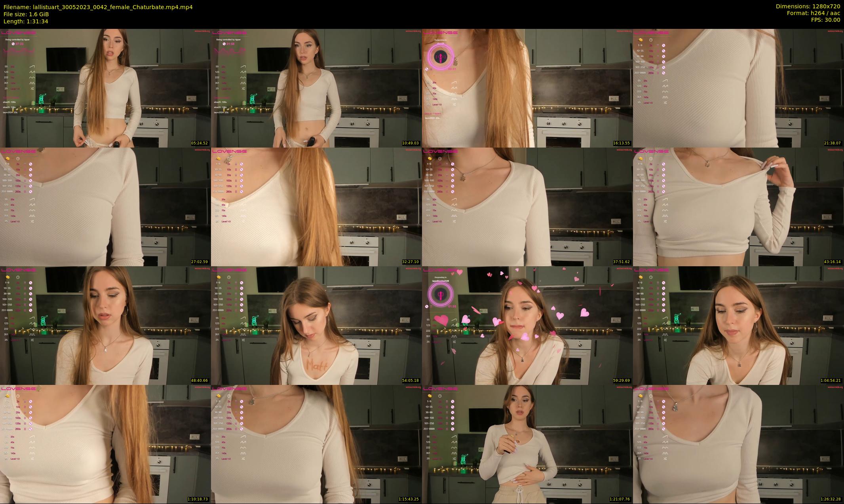Image resolution: width=844 pixels, height=504 pixels.
Task: Open the thumbnail at timestamp 10:49.03
Action: (316, 88)
